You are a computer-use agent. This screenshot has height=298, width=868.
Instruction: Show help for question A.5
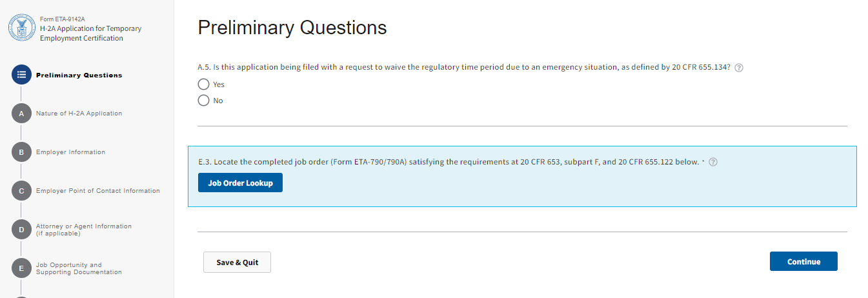coord(739,68)
